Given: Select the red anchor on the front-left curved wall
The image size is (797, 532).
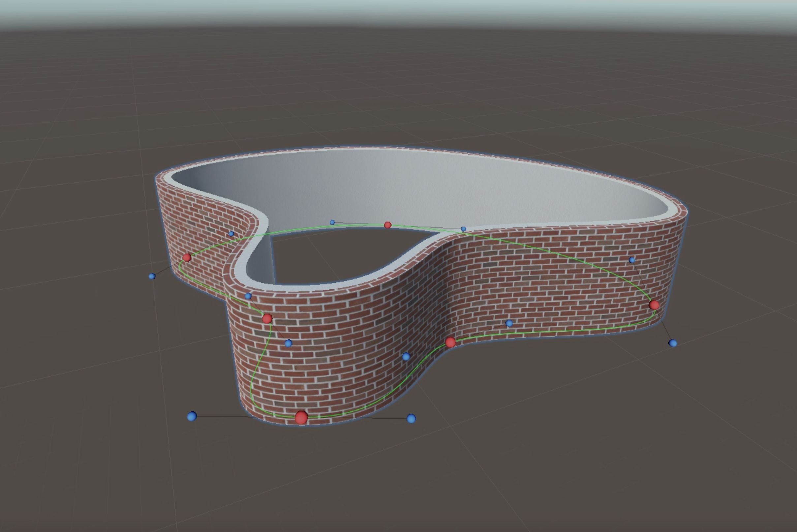Looking at the screenshot, I should point(267,319).
